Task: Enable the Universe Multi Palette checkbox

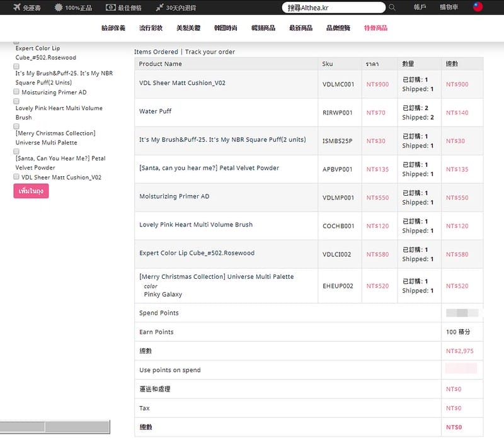Action: click(16, 126)
